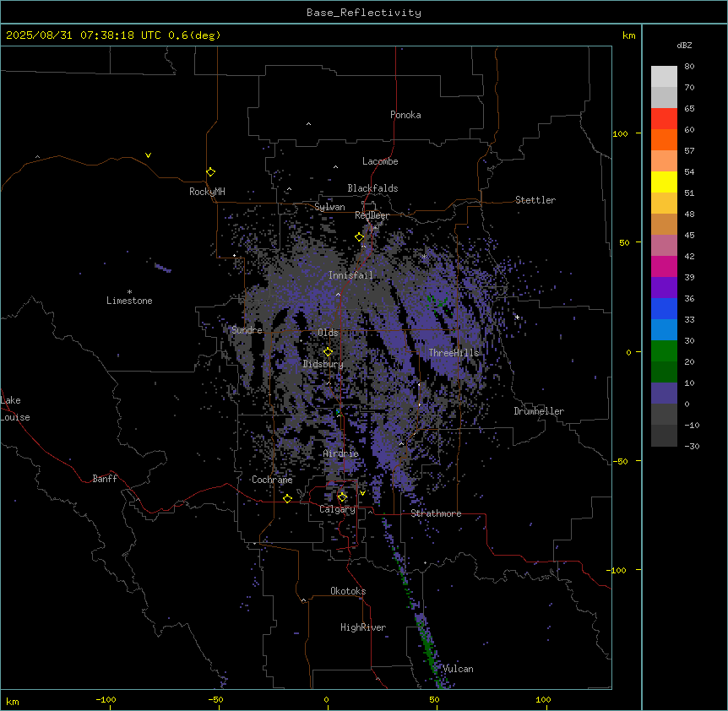The height and width of the screenshot is (711, 728).
Task: Click the Drumheller town label
Action: (539, 411)
